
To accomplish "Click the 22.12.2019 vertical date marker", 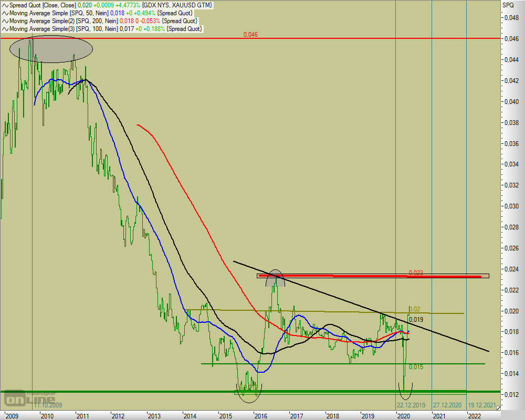I will [x=411, y=405].
